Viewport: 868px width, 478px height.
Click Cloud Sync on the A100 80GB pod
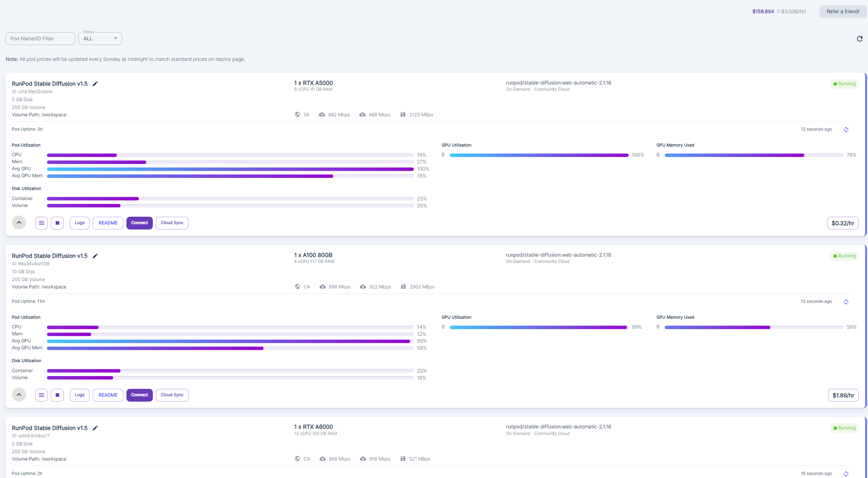tap(172, 395)
